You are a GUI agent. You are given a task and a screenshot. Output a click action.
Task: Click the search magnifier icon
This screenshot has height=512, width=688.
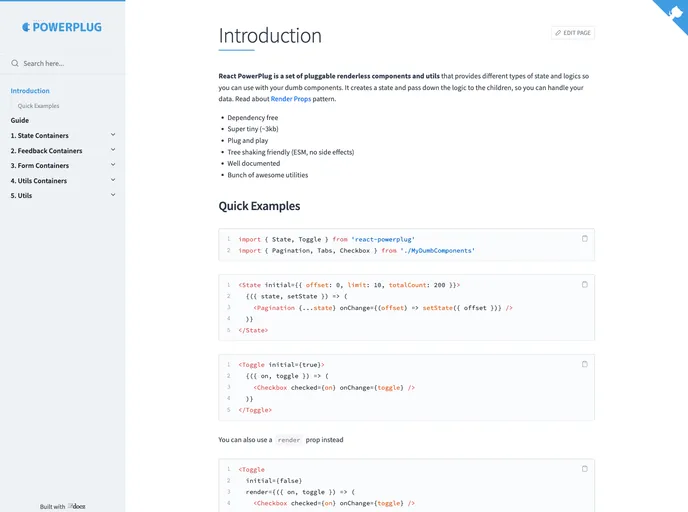click(x=15, y=63)
